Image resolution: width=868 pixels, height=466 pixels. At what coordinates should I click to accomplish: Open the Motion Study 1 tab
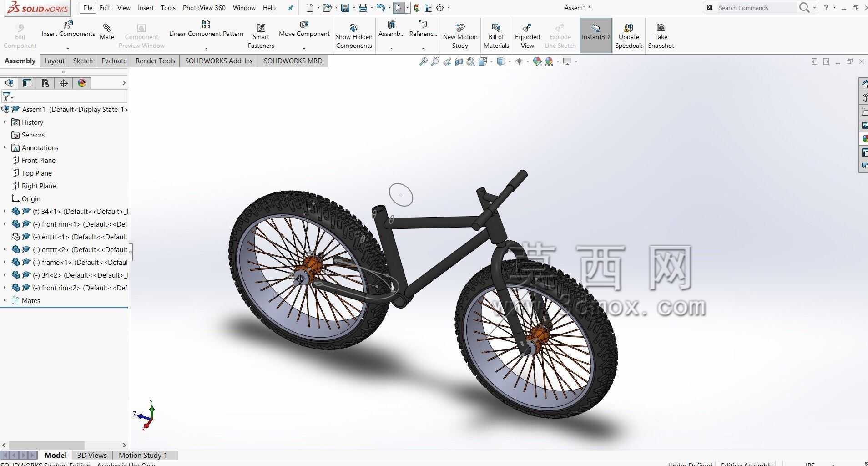[x=143, y=455]
